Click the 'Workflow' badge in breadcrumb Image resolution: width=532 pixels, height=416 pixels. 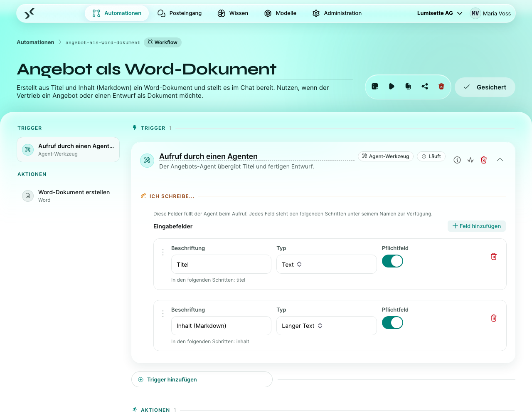[163, 42]
